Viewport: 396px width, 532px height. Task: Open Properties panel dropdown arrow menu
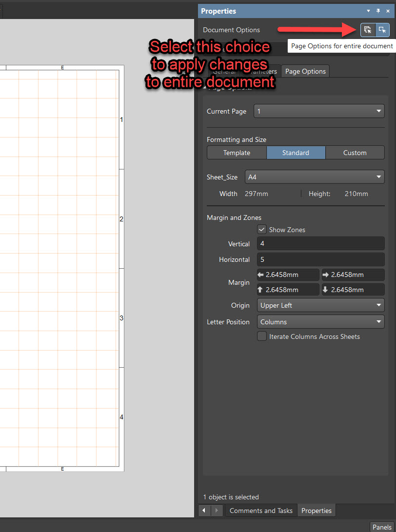[369, 11]
